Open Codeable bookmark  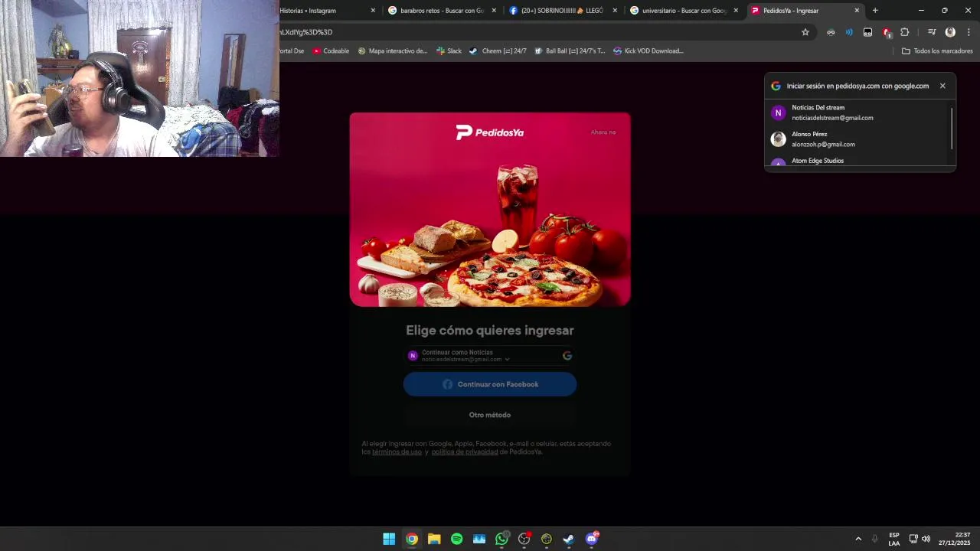point(330,51)
